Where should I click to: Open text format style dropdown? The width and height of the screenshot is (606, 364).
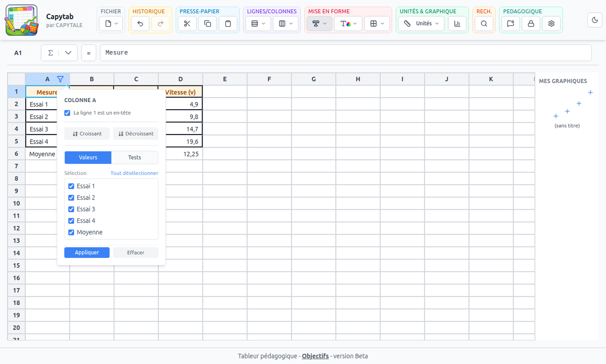(319, 24)
